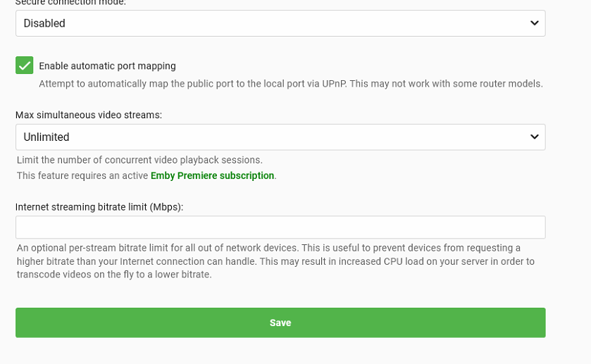
Task: Toggle the automatic port mapping checkbox
Action: (x=25, y=65)
